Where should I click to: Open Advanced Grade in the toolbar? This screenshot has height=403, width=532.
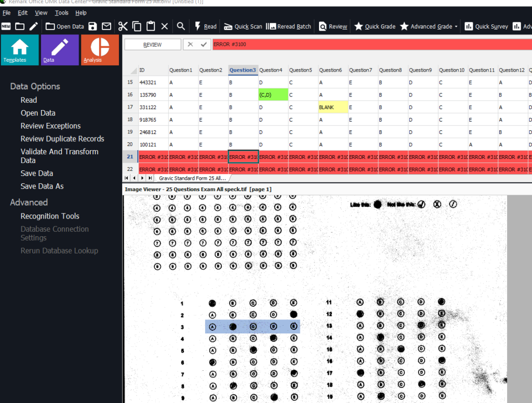426,26
